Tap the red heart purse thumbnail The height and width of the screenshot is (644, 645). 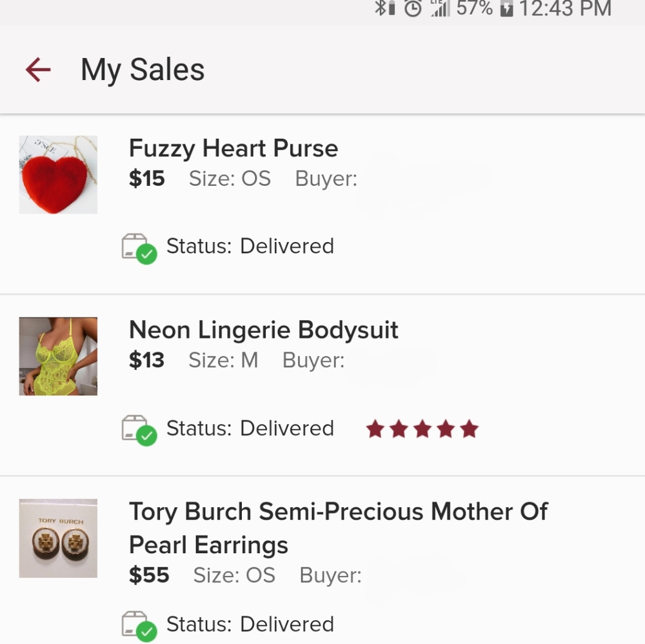(x=58, y=174)
